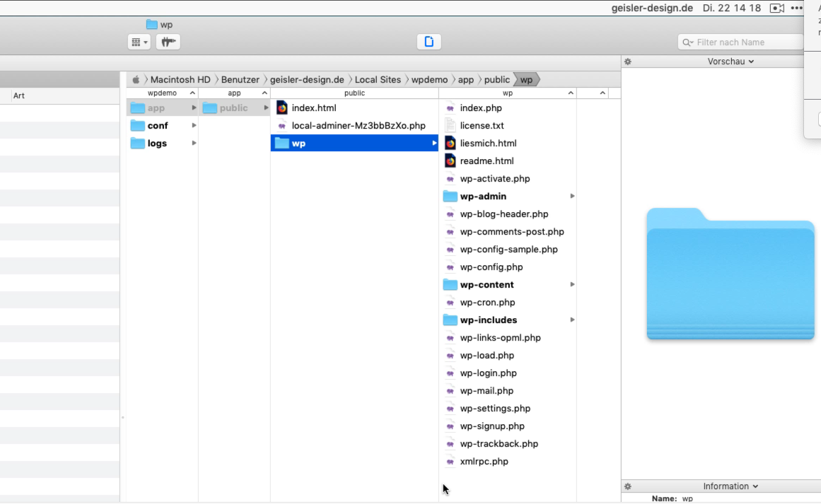Go to Benutzer in path bar
The width and height of the screenshot is (821, 504).
240,80
